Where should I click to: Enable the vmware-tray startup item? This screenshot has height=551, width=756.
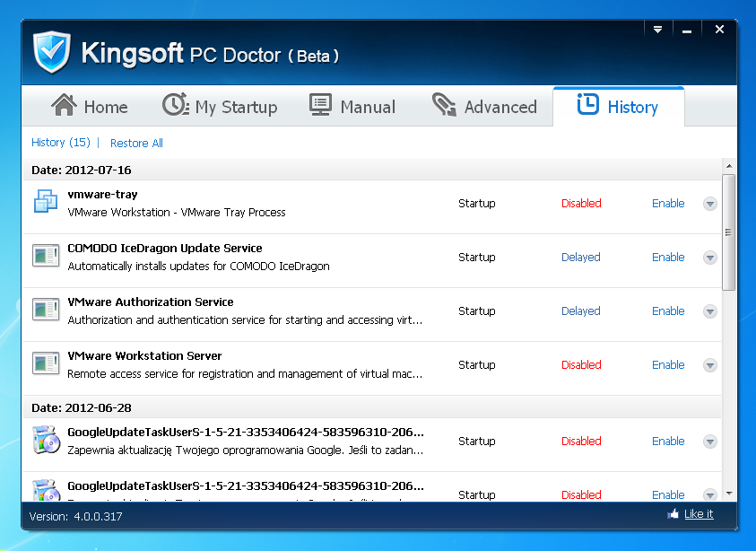[668, 203]
